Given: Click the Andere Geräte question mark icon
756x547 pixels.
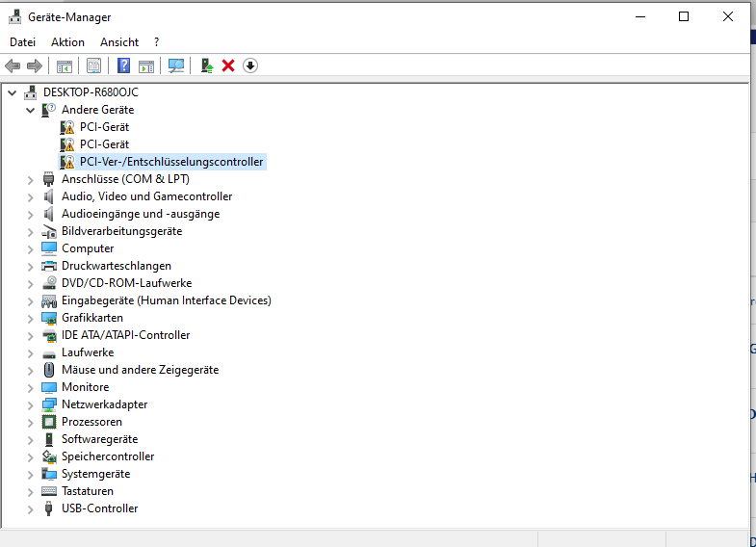Looking at the screenshot, I should point(49,110).
